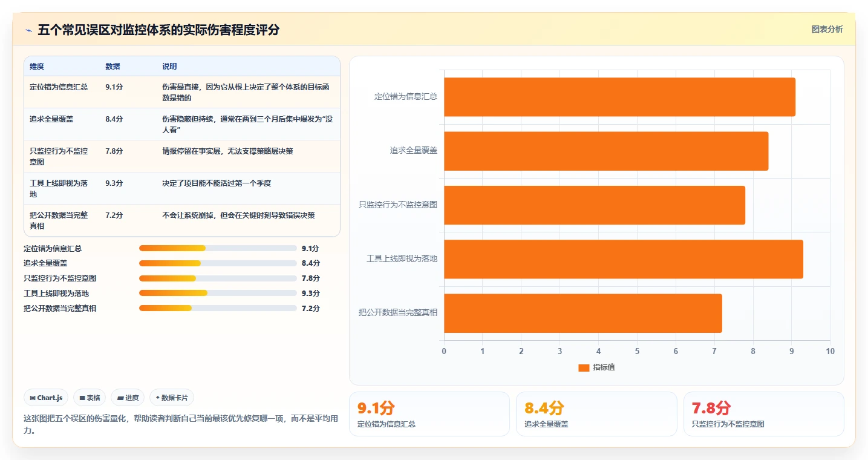Click the x-axis tick label 5

coord(637,352)
